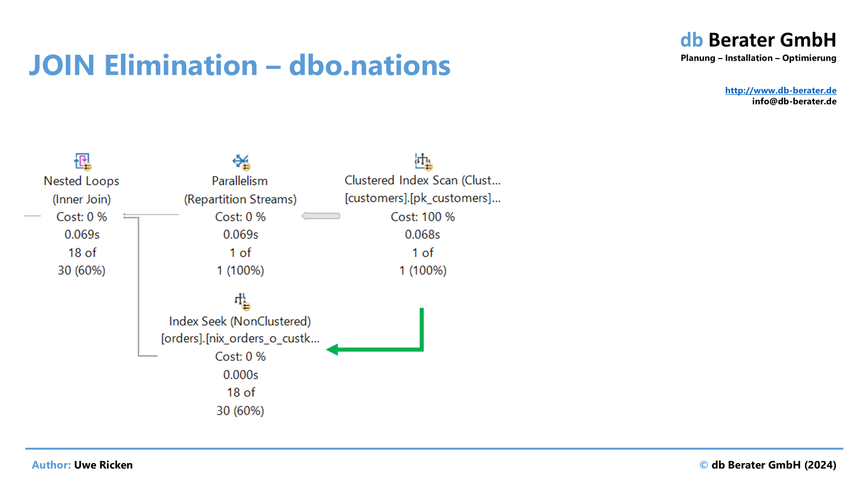Image resolution: width=868 pixels, height=488 pixels.
Task: Click the 'Nested Loops' operator label
Action: point(81,181)
